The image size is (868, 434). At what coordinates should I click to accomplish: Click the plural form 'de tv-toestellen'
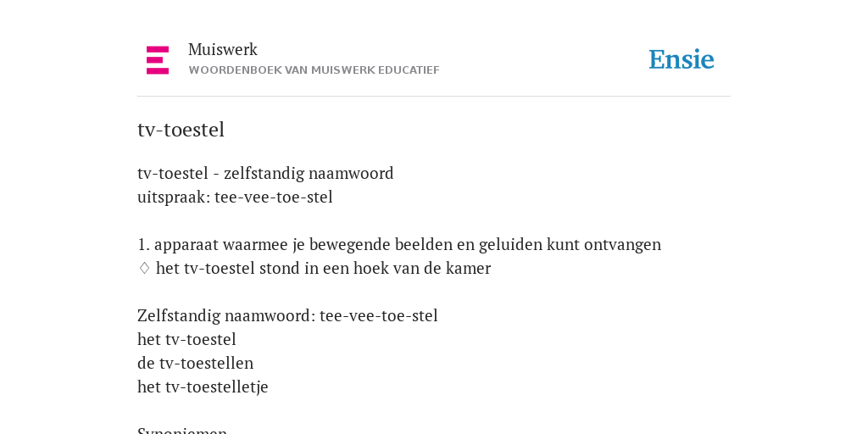coord(196,363)
